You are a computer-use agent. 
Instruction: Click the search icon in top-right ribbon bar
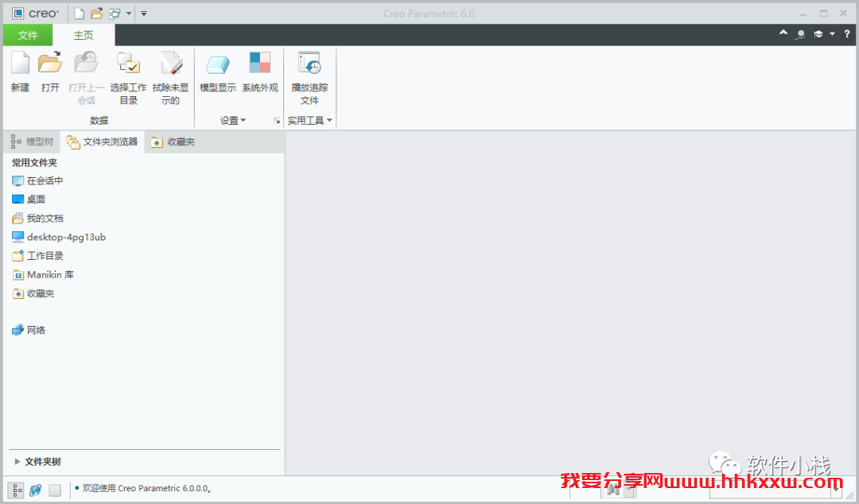[800, 34]
